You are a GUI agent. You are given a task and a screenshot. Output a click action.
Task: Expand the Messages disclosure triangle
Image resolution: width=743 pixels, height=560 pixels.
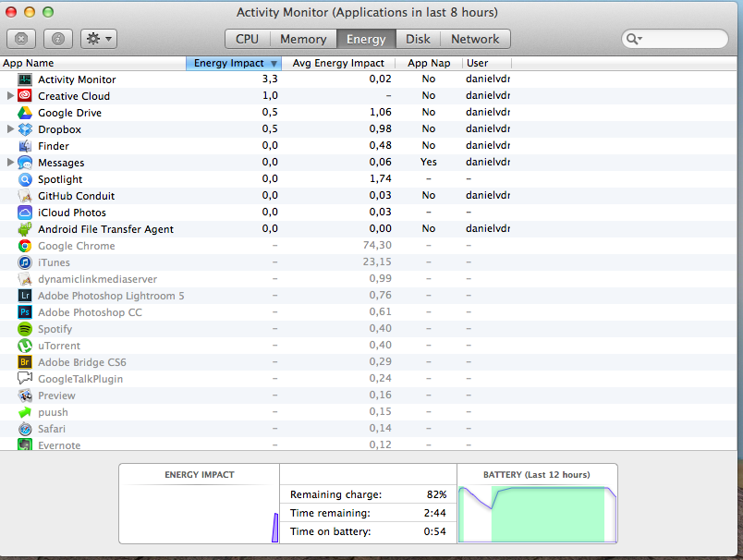10,162
